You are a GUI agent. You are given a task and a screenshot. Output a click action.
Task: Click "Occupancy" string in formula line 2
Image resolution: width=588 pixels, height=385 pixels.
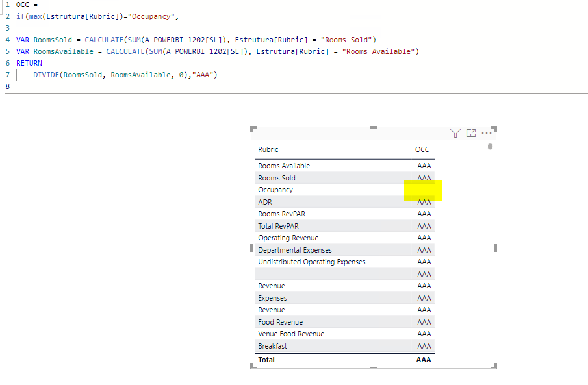pos(151,16)
